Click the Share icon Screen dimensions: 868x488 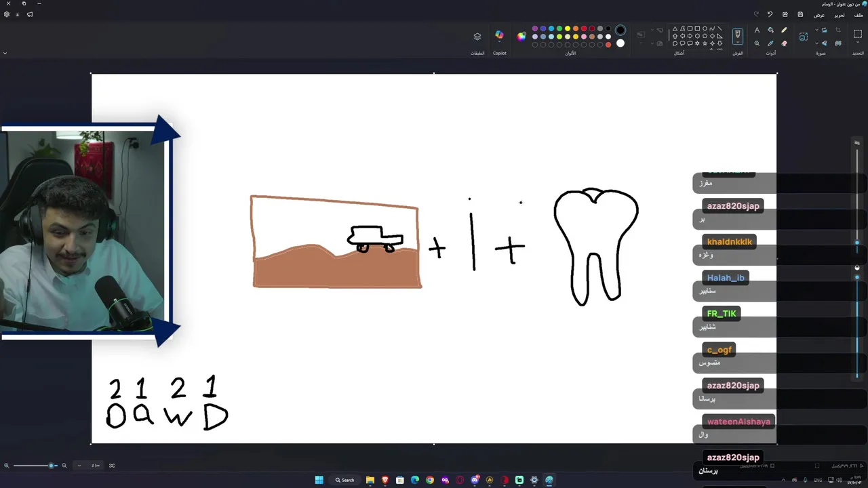(x=785, y=14)
